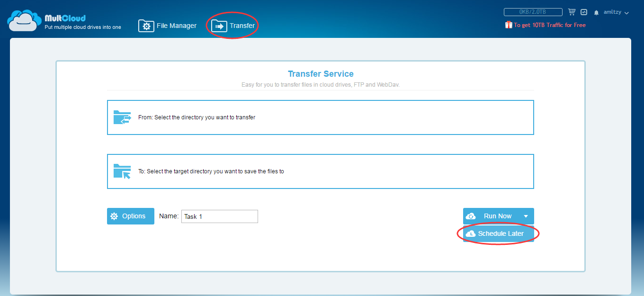Click the To target folder icon
The height and width of the screenshot is (296, 644).
[x=122, y=171]
